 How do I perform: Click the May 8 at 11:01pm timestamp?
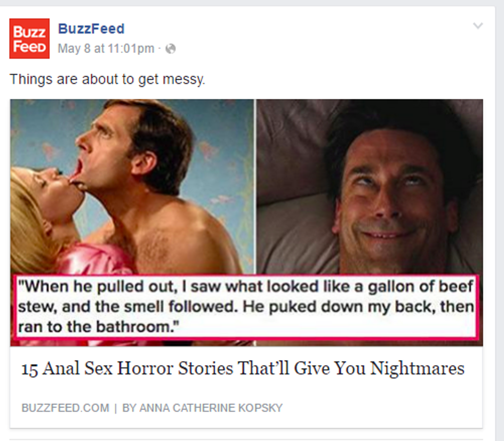105,49
